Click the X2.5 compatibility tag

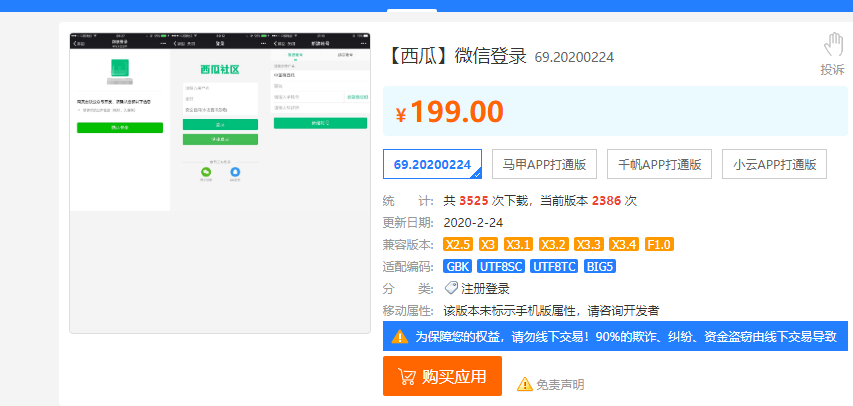click(x=458, y=244)
